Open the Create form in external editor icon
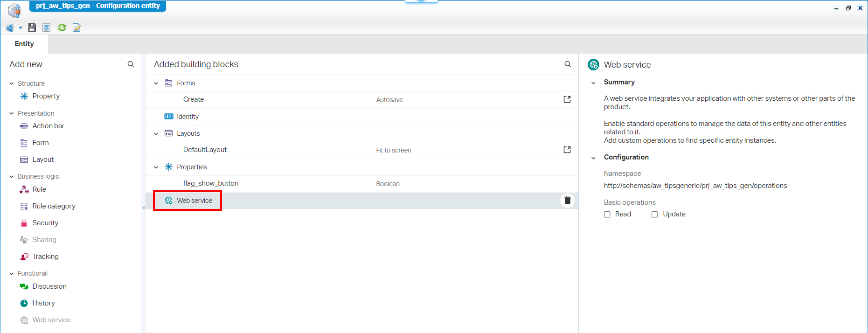The height and width of the screenshot is (333, 868). (567, 99)
